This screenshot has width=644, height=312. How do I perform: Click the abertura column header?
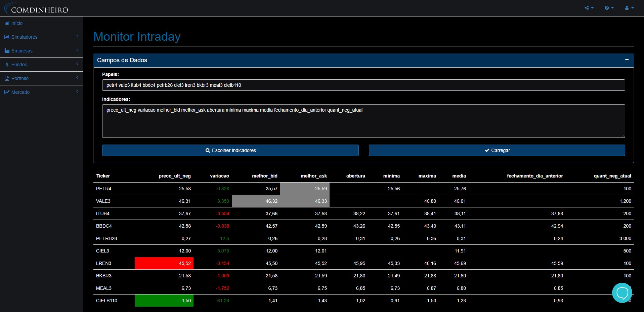356,176
